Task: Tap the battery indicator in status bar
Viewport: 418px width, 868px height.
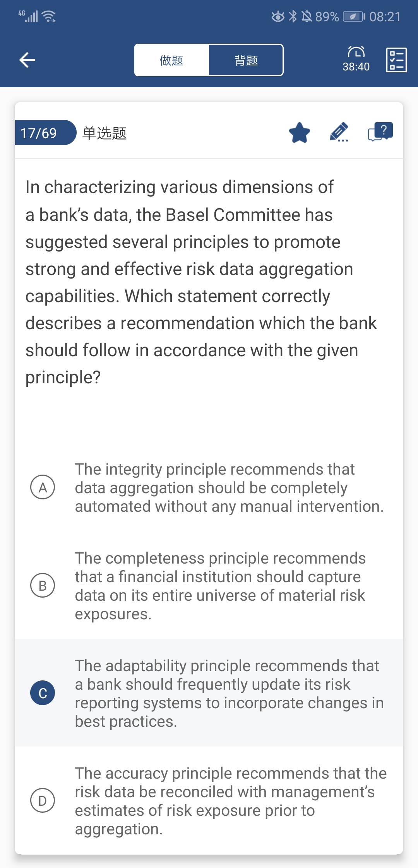Action: coord(354,17)
